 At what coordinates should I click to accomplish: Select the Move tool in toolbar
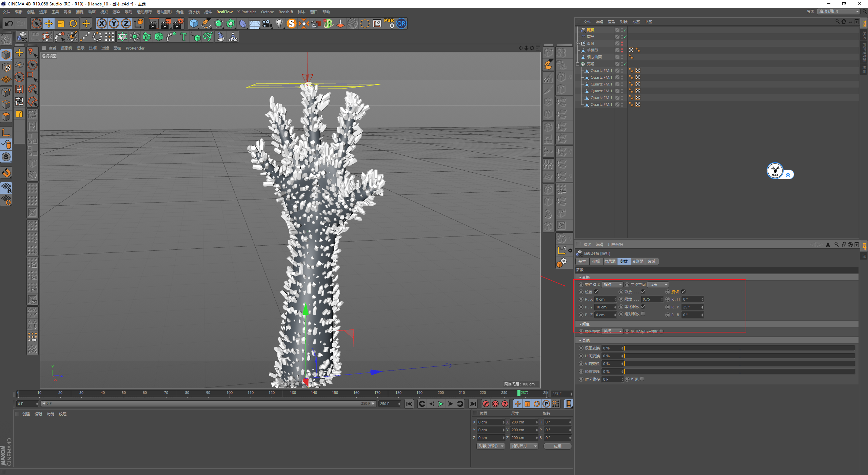(49, 23)
